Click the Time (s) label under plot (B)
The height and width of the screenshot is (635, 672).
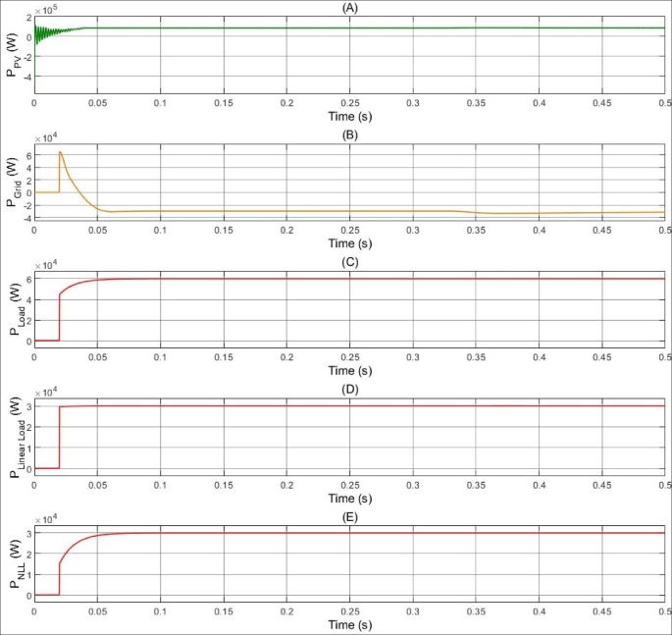[349, 243]
